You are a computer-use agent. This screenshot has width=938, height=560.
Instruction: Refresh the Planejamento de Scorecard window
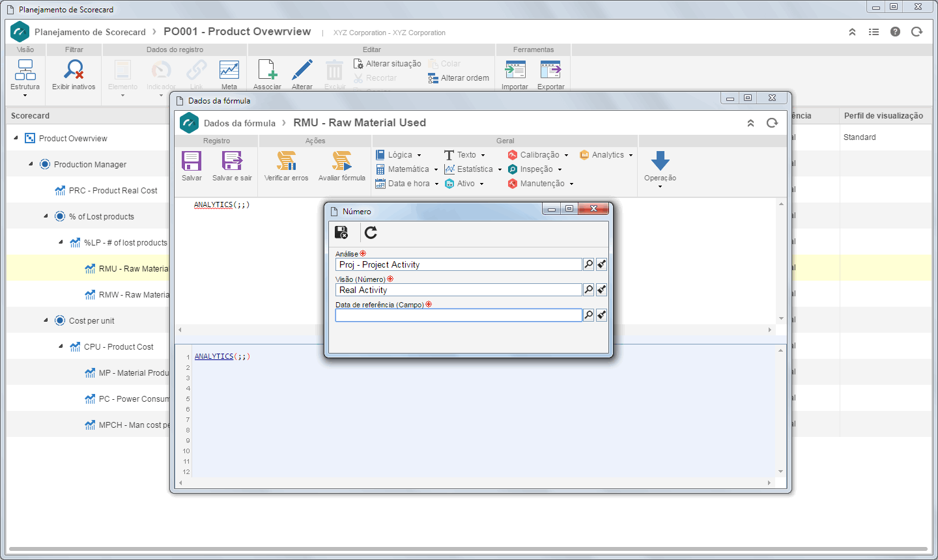coord(917,32)
